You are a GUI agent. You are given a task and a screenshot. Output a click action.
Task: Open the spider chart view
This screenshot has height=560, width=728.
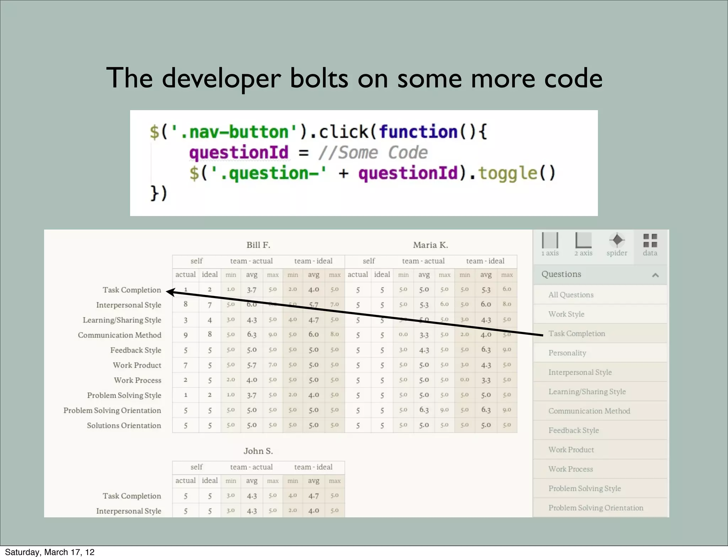pos(617,244)
